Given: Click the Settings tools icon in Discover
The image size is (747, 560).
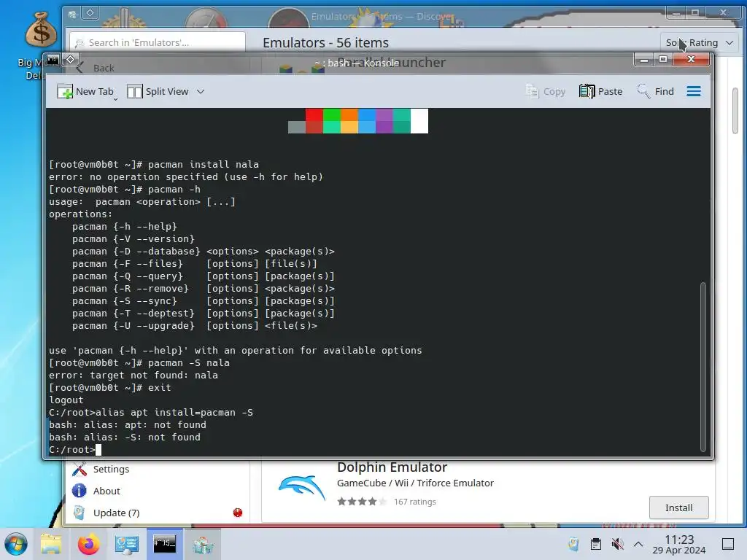Looking at the screenshot, I should 79,469.
